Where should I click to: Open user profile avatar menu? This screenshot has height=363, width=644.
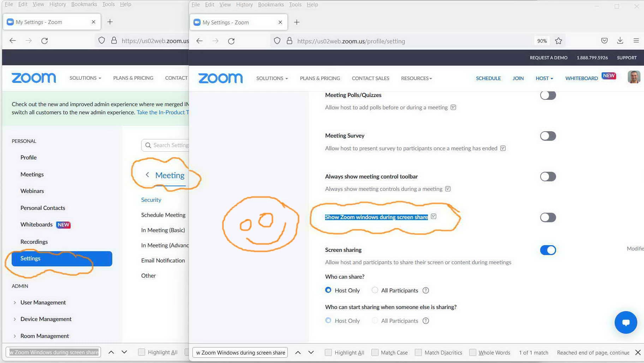[x=634, y=77]
